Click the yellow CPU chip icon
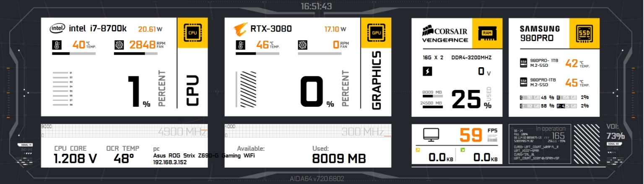Screen dimensions: 644x184 coord(193,32)
